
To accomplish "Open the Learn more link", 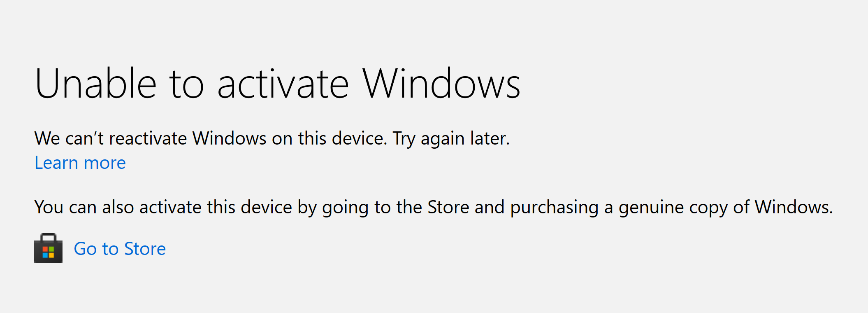I will pyautogui.click(x=80, y=163).
